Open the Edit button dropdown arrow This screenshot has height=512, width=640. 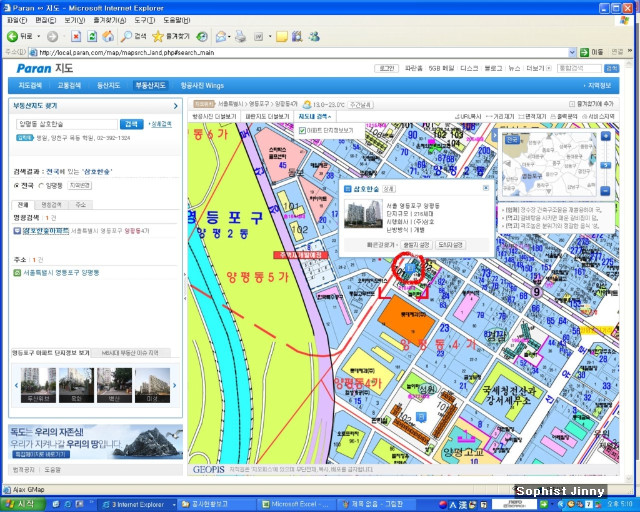270,37
